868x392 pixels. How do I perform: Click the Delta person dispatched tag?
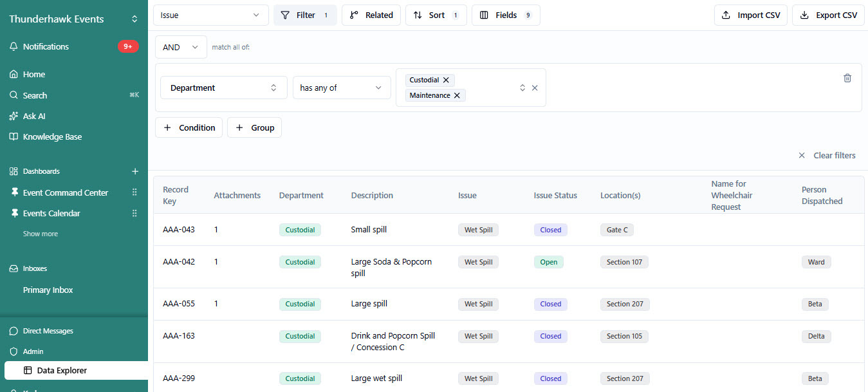click(x=817, y=336)
